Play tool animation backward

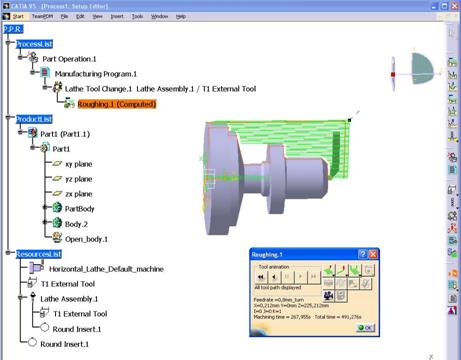pyautogui.click(x=274, y=277)
